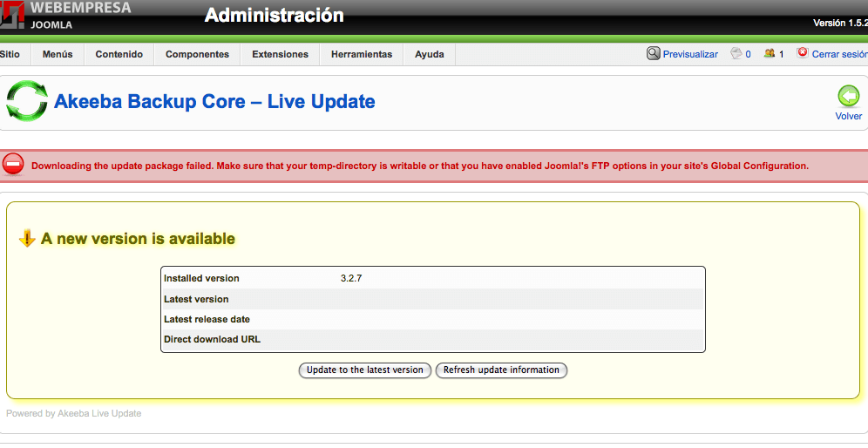Click the Previsualizar link
Image resolution: width=868 pixels, height=448 pixels.
[690, 54]
